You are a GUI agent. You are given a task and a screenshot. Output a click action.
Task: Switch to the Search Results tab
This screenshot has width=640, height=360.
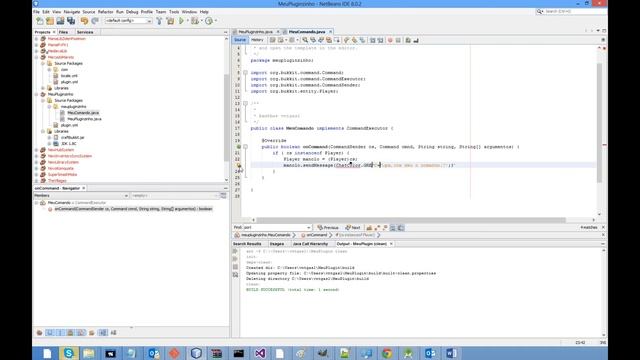pyautogui.click(x=247, y=244)
